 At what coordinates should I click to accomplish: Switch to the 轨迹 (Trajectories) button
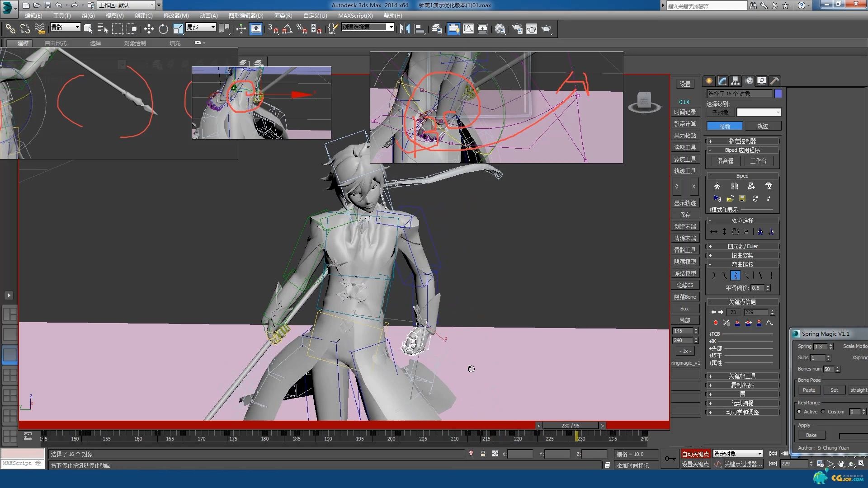coord(763,126)
